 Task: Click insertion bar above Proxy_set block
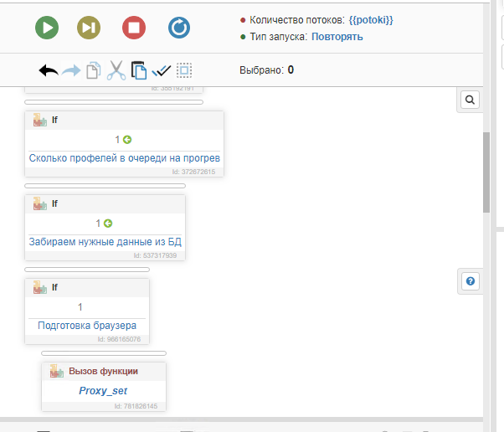click(x=103, y=353)
